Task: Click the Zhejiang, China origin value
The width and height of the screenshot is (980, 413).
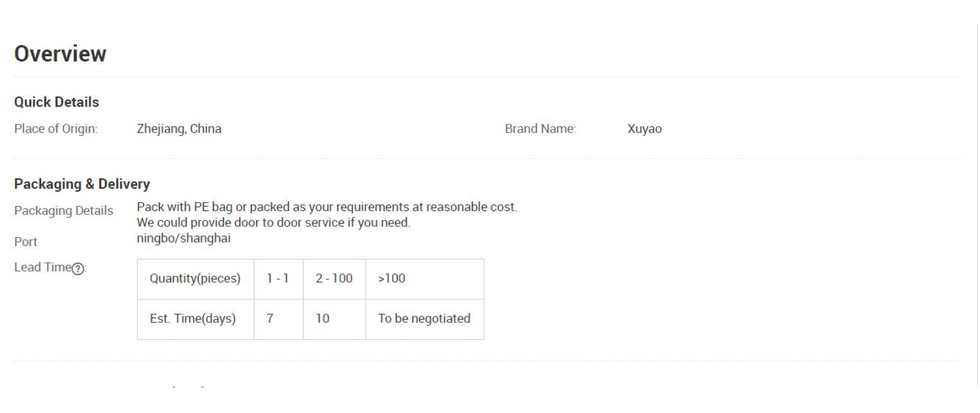Action: click(x=179, y=129)
